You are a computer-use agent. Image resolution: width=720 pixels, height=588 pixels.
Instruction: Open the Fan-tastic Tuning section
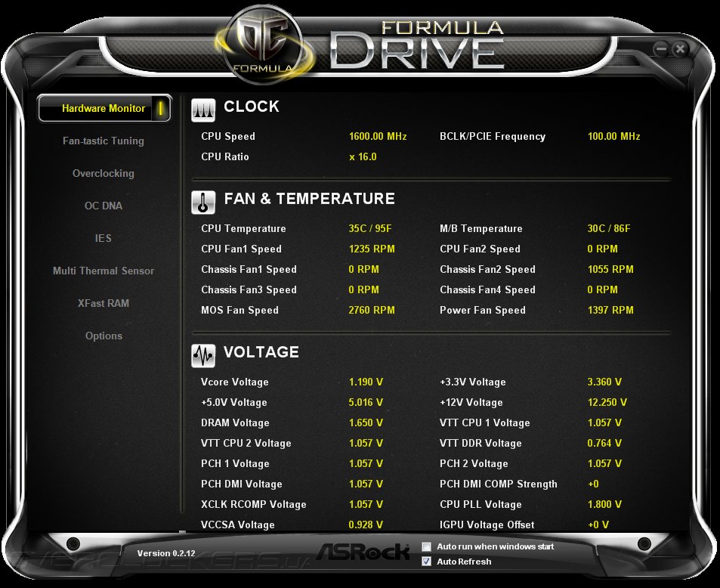point(104,141)
